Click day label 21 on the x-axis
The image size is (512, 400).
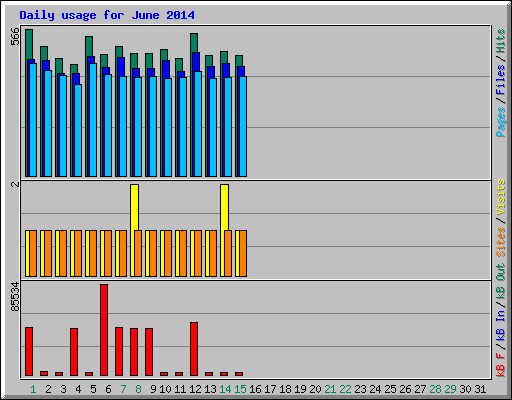[x=330, y=389]
